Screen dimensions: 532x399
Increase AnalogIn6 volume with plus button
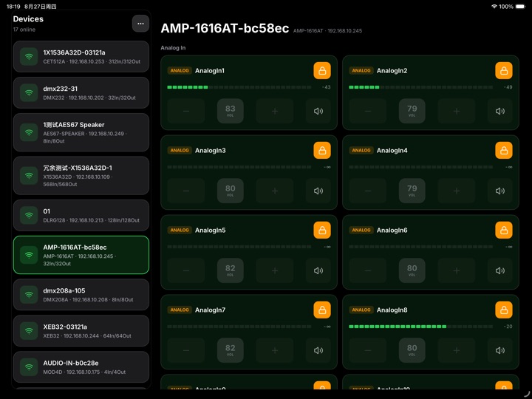pyautogui.click(x=457, y=270)
